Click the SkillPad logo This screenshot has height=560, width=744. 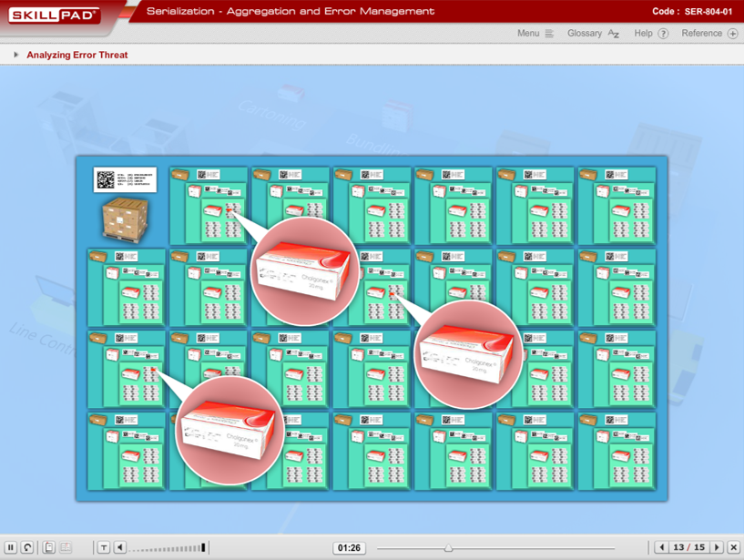53,15
